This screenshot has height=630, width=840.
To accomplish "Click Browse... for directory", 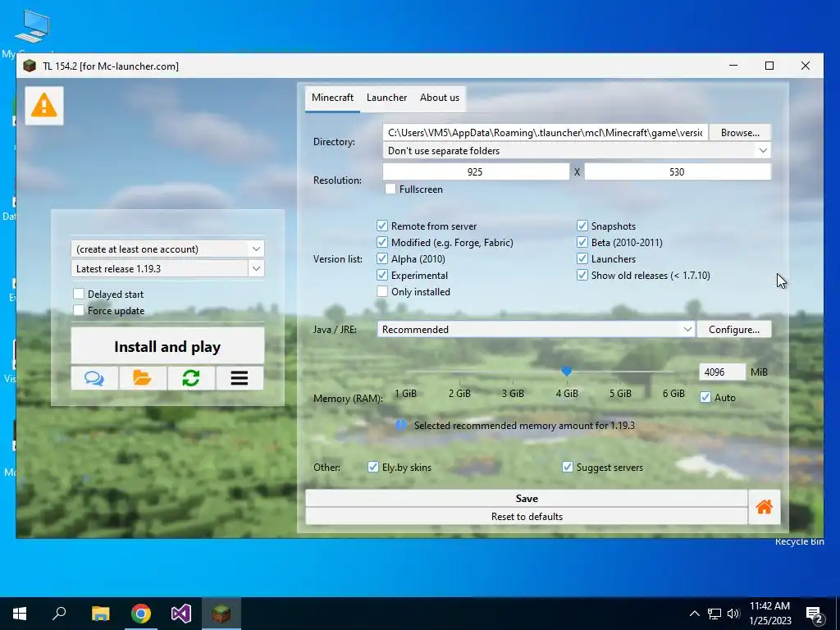I will 741,132.
